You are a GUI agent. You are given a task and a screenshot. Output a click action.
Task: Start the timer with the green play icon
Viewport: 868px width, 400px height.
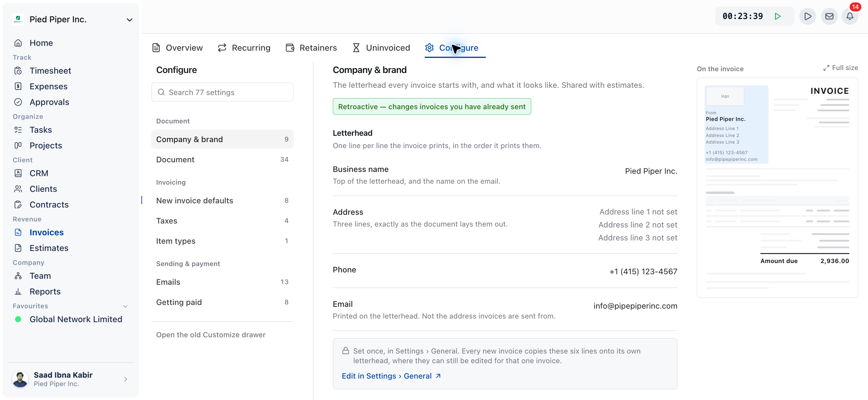pyautogui.click(x=778, y=16)
